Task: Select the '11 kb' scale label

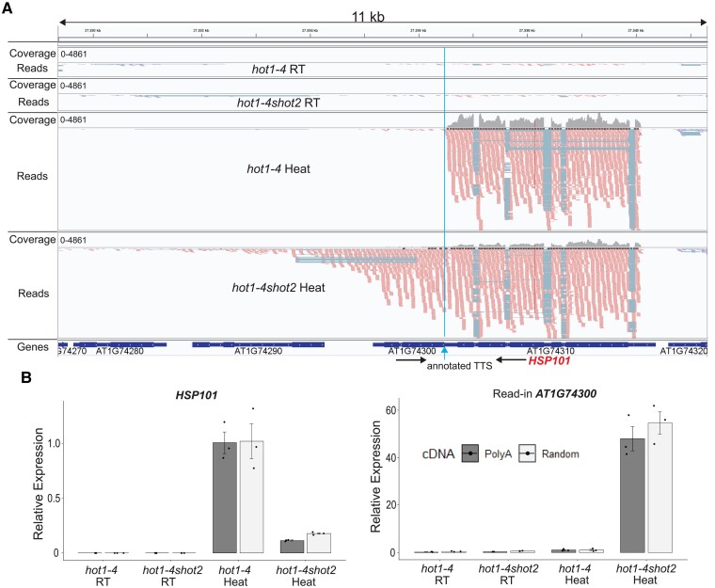Action: coord(368,17)
